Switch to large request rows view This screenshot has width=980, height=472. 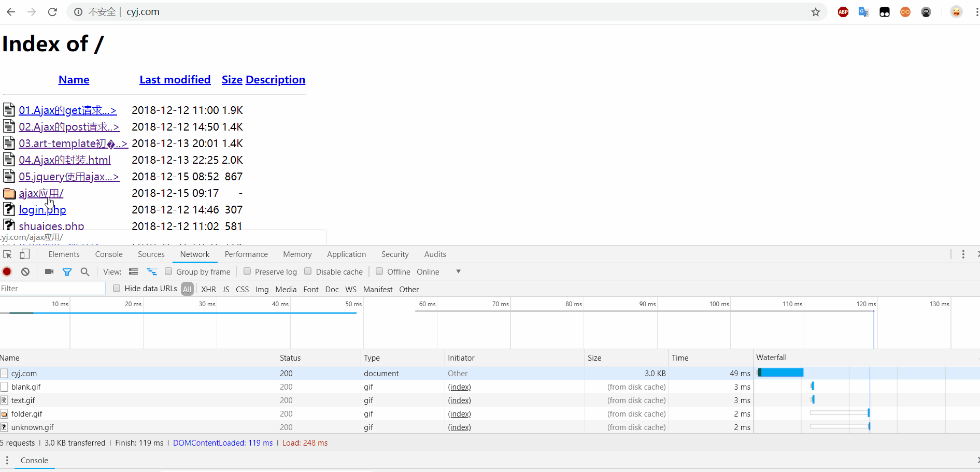pos(134,271)
